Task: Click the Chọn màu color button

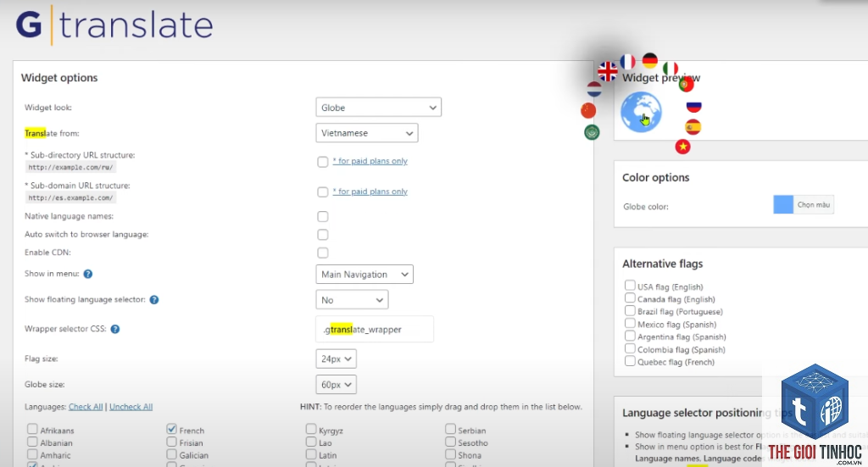Action: [813, 205]
